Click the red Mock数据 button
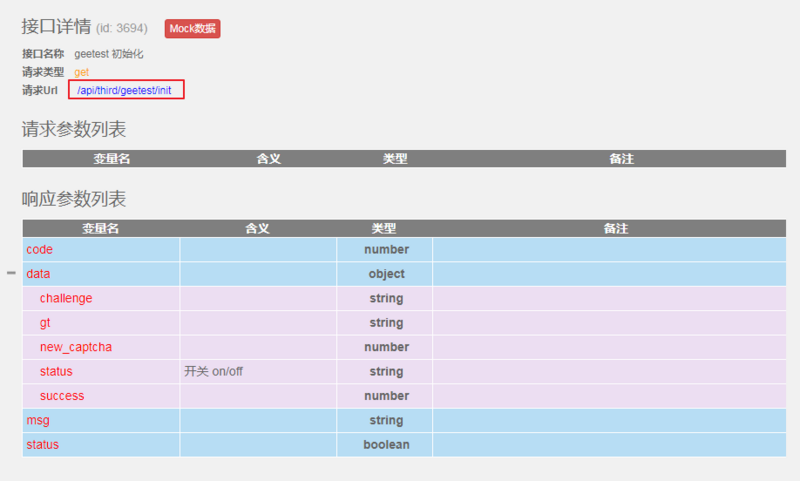Image resolution: width=800 pixels, height=481 pixels. (192, 29)
